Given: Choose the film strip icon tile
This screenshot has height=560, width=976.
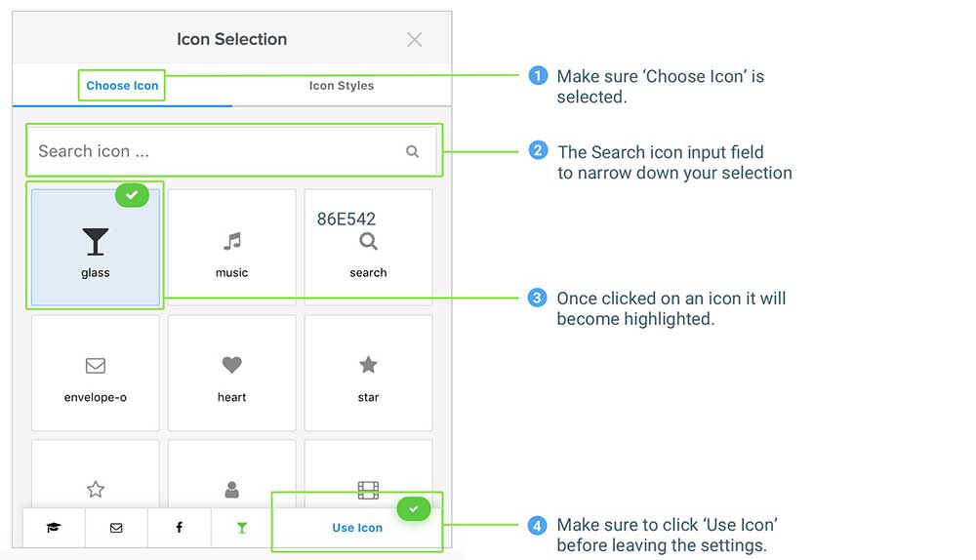Looking at the screenshot, I should (x=368, y=488).
